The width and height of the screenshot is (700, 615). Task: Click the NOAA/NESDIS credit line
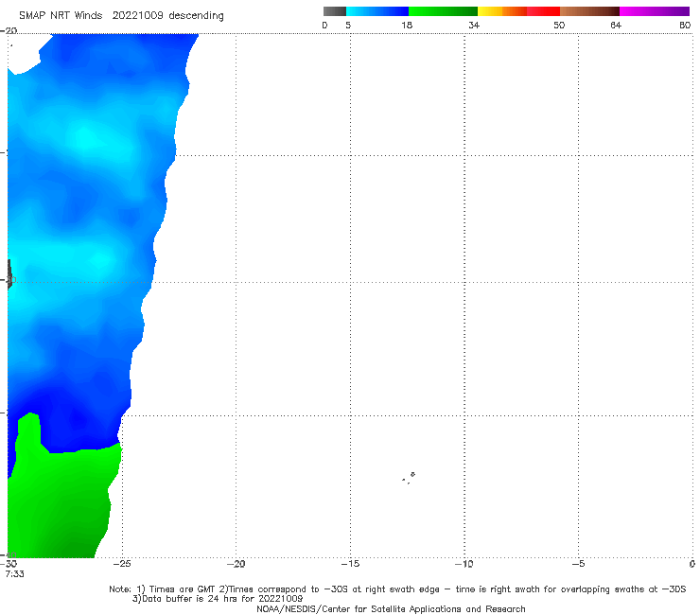click(x=391, y=608)
